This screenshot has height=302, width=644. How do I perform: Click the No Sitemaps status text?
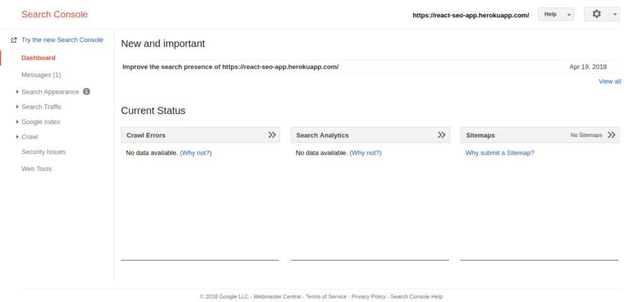point(586,135)
